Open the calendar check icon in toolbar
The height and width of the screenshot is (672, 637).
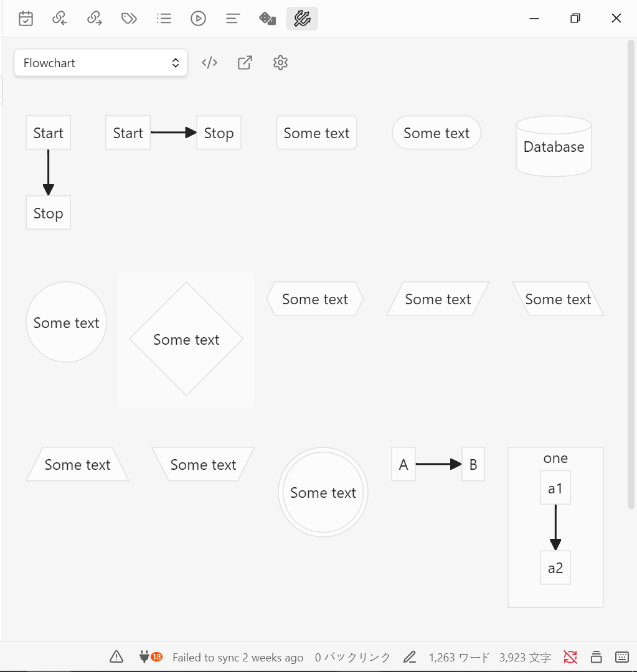[26, 19]
